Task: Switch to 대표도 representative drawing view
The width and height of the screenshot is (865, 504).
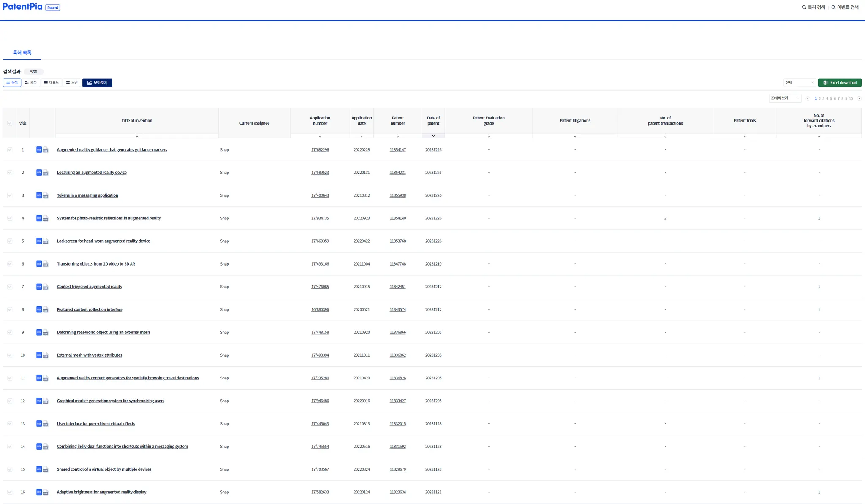Action: [52, 83]
